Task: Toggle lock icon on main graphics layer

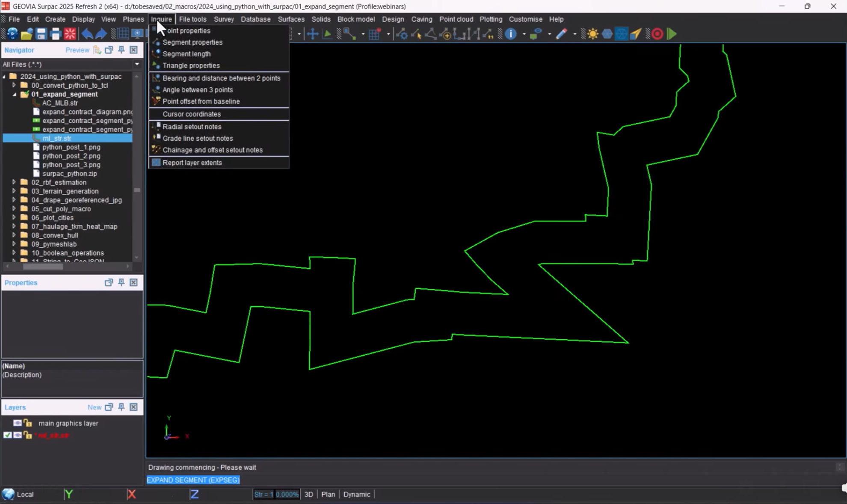Action: [x=28, y=423]
